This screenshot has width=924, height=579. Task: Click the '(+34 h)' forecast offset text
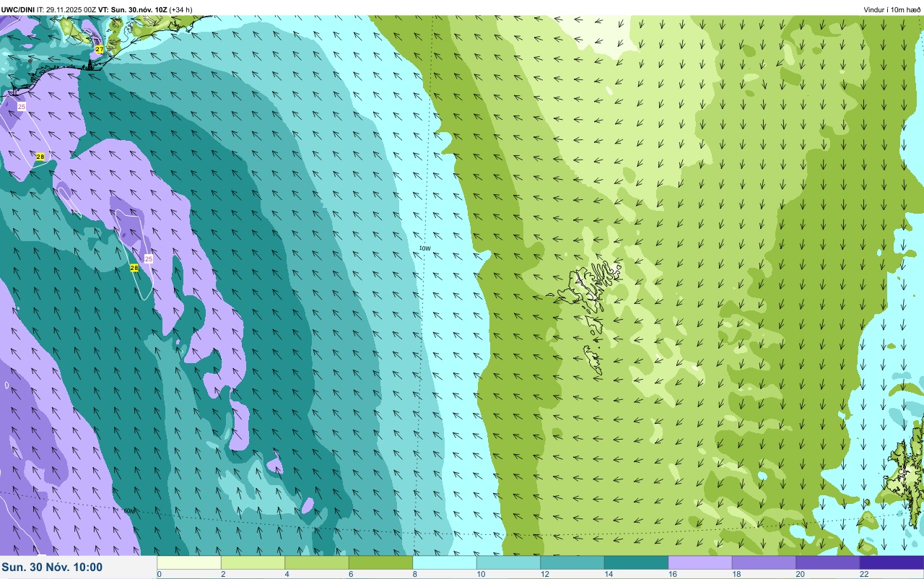[180, 9]
